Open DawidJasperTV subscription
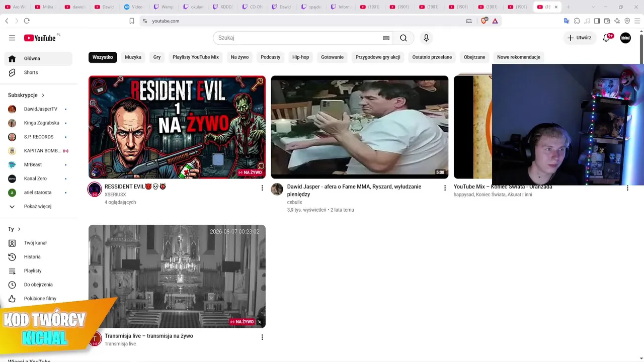Viewport: 644px width, 362px height. point(38,109)
